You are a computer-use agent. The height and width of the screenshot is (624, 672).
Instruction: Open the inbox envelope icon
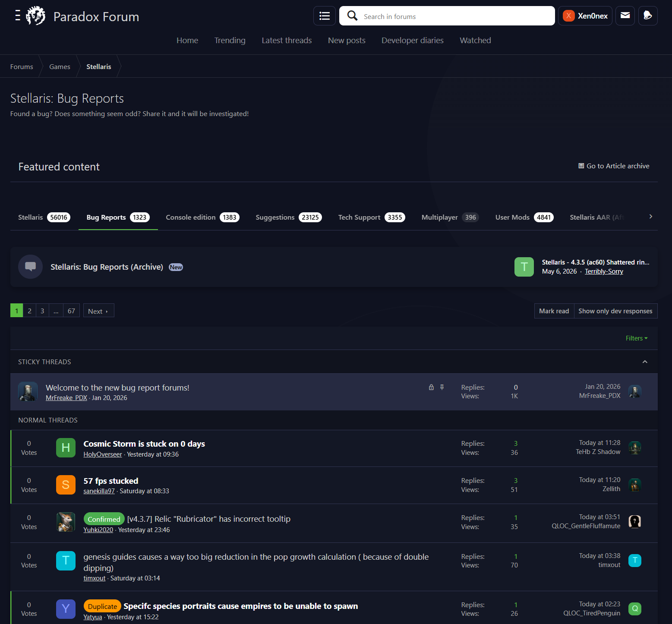[625, 16]
